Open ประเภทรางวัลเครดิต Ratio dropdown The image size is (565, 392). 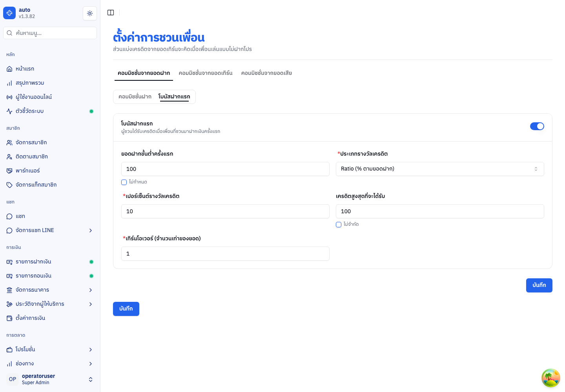pyautogui.click(x=440, y=169)
